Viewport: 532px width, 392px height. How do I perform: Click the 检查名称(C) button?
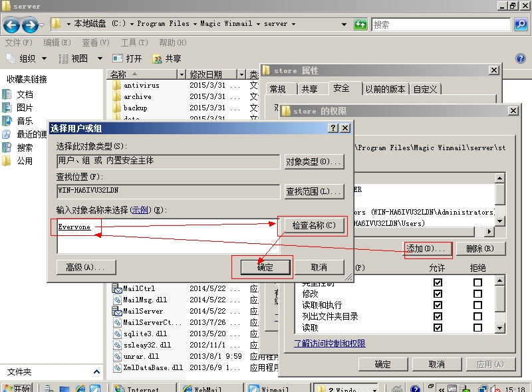313,225
